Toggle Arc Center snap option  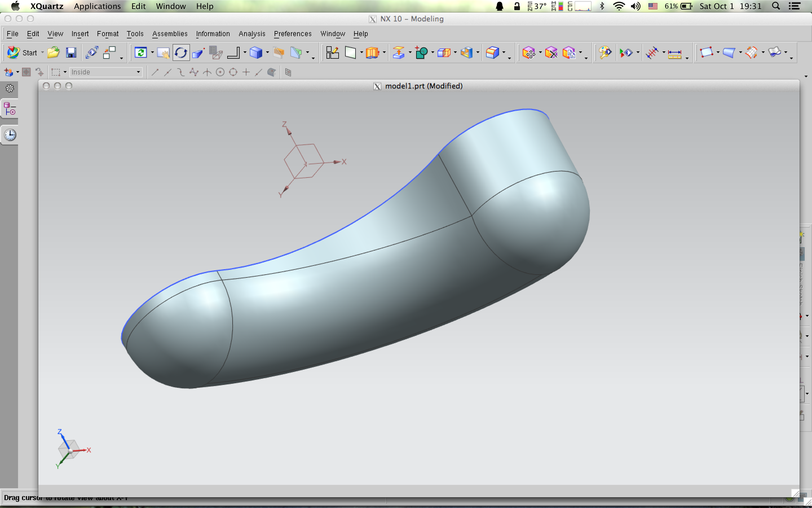[220, 72]
